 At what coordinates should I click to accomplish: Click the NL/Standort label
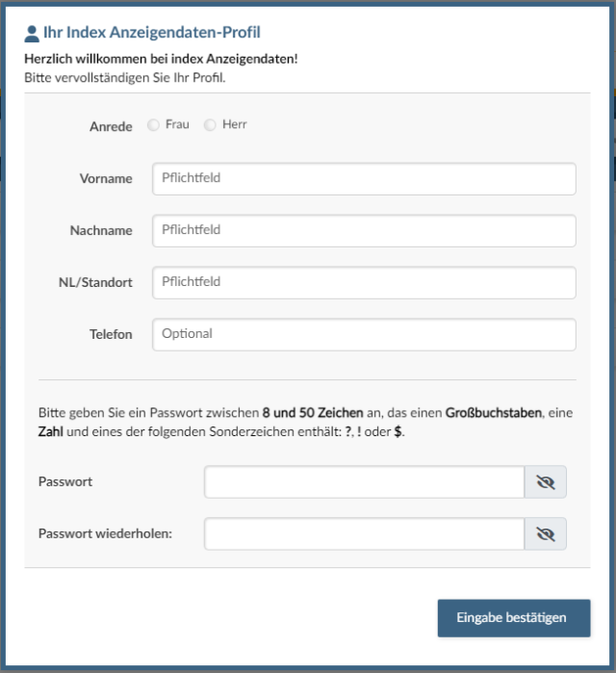click(x=95, y=283)
